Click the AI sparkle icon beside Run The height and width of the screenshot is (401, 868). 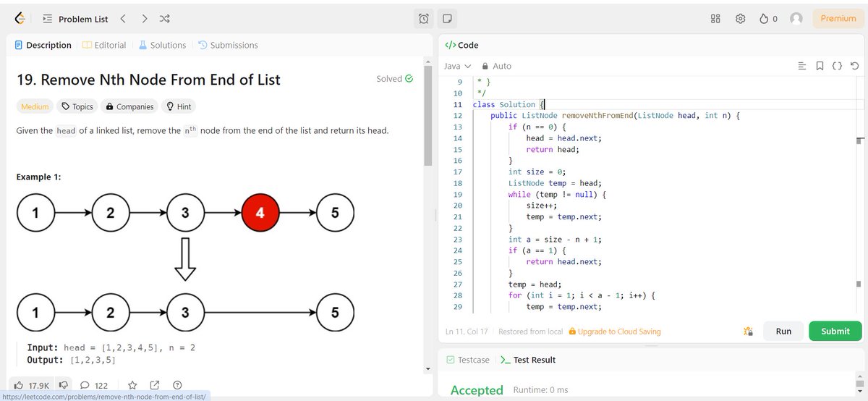(x=749, y=332)
